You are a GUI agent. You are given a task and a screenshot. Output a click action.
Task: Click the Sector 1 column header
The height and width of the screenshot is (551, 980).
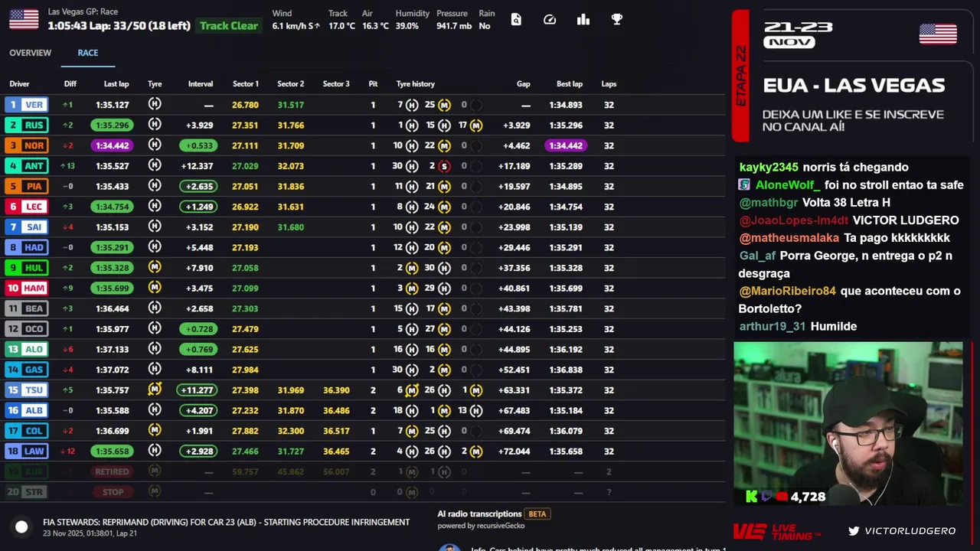click(x=246, y=84)
